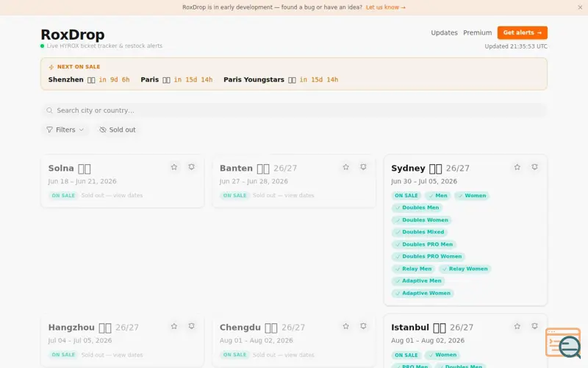
Task: Star the Banten 26/27 event
Action: 345,167
